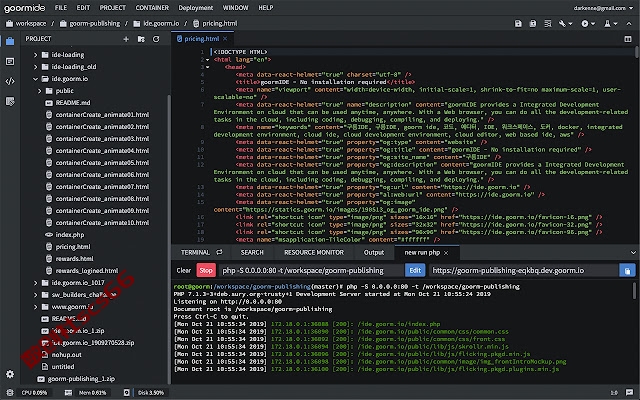The height and width of the screenshot is (400, 640).
Task: Click the new folder icon in Project
Action: (141, 39)
